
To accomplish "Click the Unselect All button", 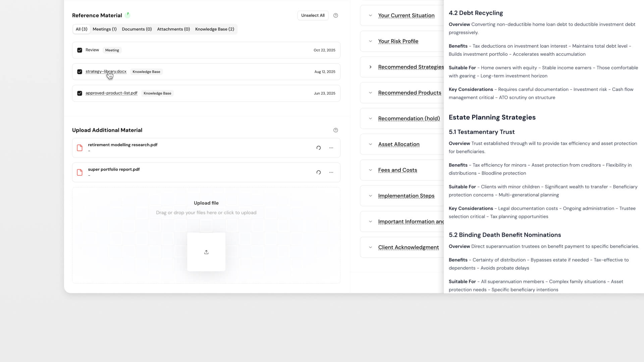I will coord(313,15).
